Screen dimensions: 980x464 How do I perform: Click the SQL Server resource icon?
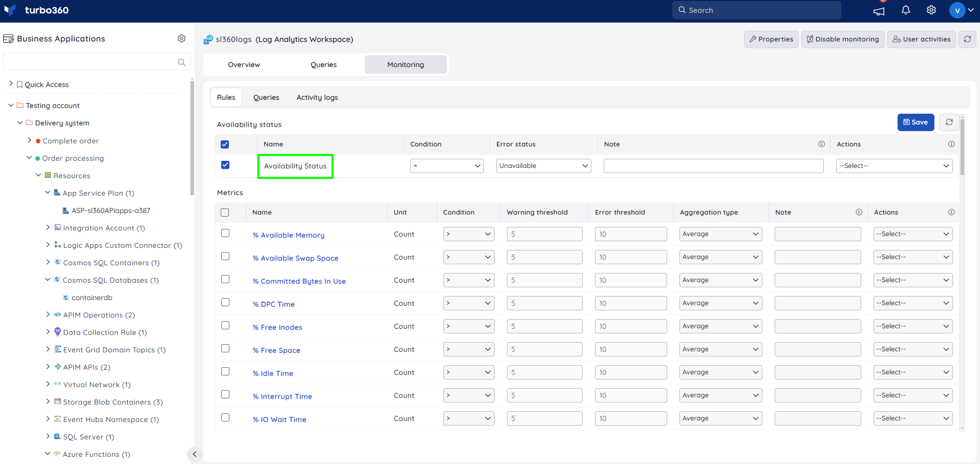coord(57,436)
